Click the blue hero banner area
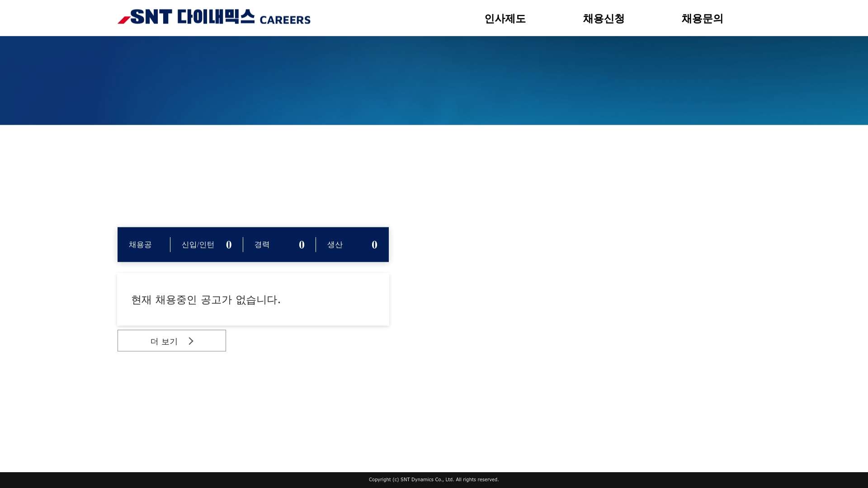Viewport: 868px width, 488px height. point(434,80)
